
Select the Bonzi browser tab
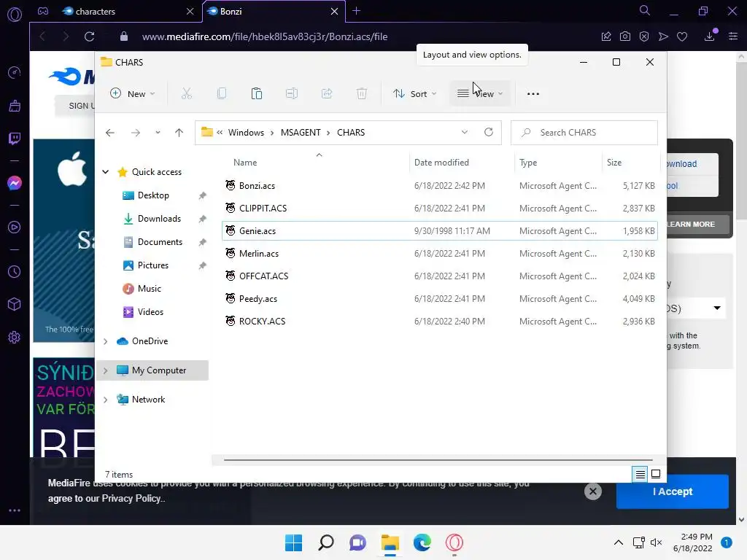[x=273, y=12]
